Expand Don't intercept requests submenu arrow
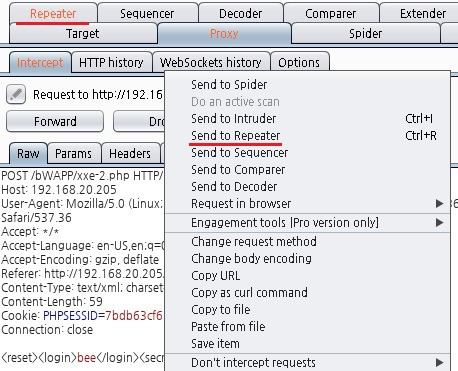Image resolution: width=458 pixels, height=371 pixels. [x=440, y=362]
